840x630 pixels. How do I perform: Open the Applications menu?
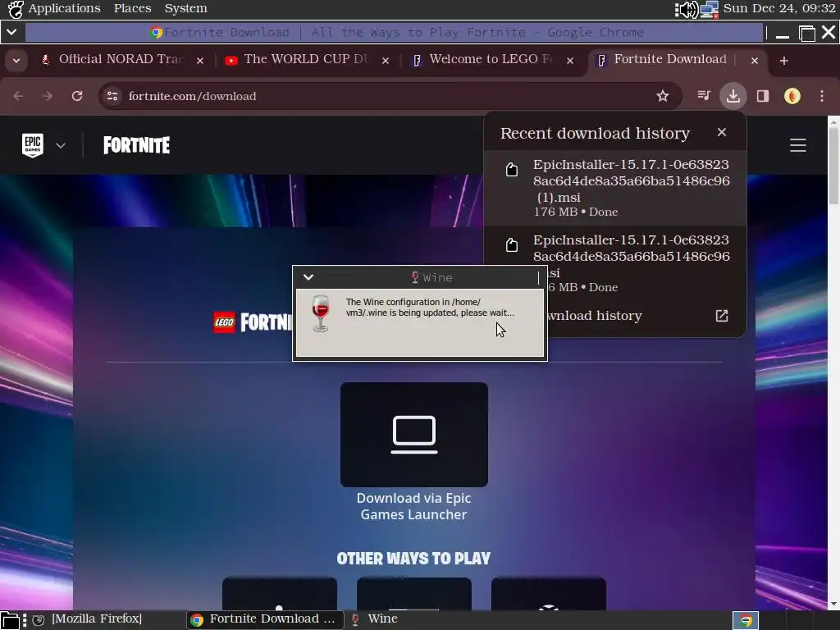point(64,8)
